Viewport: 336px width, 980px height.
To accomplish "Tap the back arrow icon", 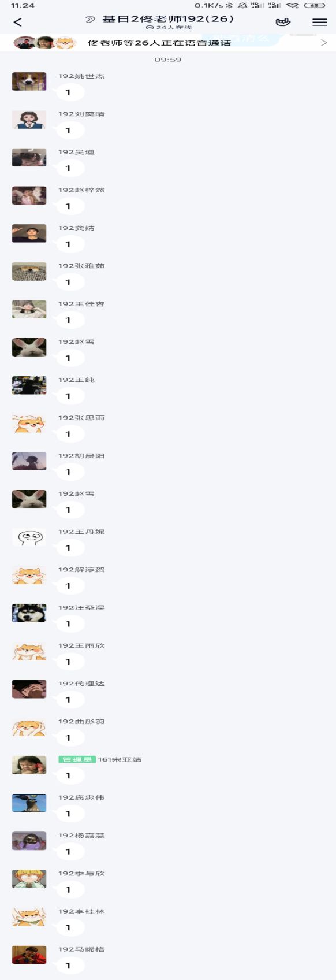I will tap(17, 22).
